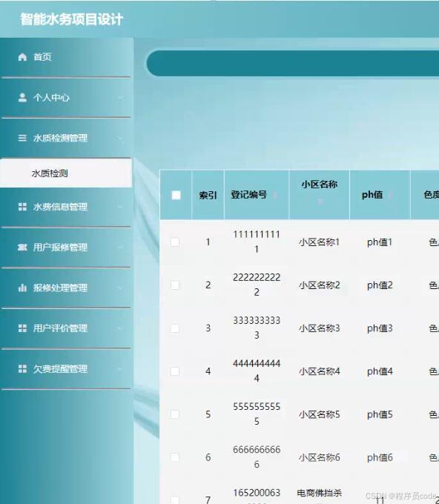Image resolution: width=439 pixels, height=504 pixels.
Task: Click the 2222222222 registration number cell
Action: pyautogui.click(x=257, y=285)
